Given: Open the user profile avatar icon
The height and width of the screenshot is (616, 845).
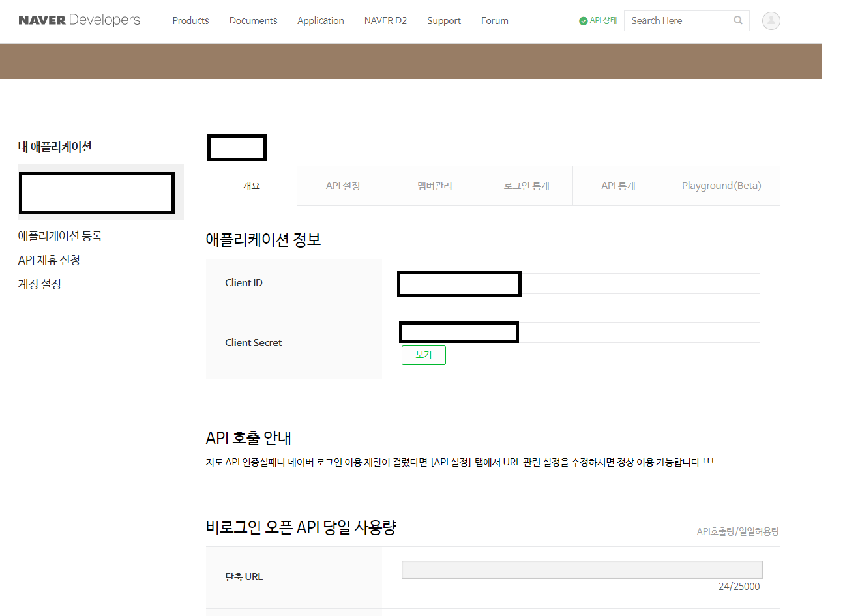Looking at the screenshot, I should click(x=771, y=21).
